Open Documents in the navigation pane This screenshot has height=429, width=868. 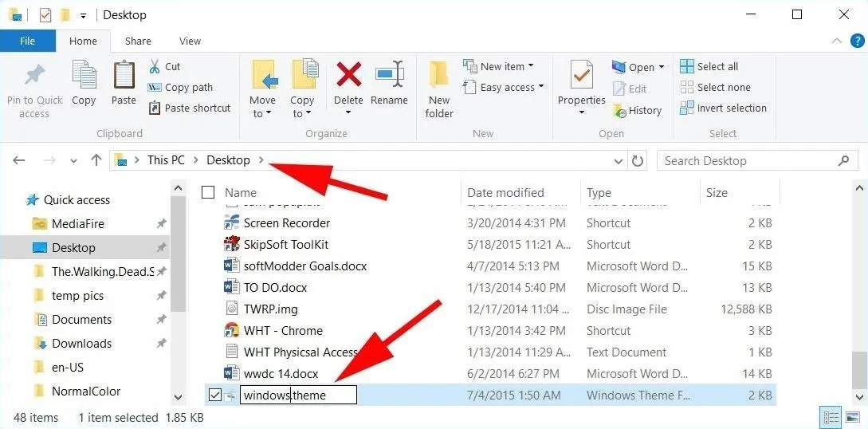click(x=81, y=320)
